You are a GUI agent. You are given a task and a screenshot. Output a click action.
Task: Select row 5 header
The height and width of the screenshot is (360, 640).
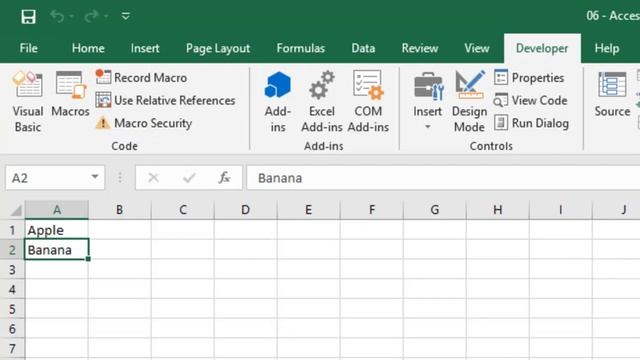pyautogui.click(x=12, y=309)
